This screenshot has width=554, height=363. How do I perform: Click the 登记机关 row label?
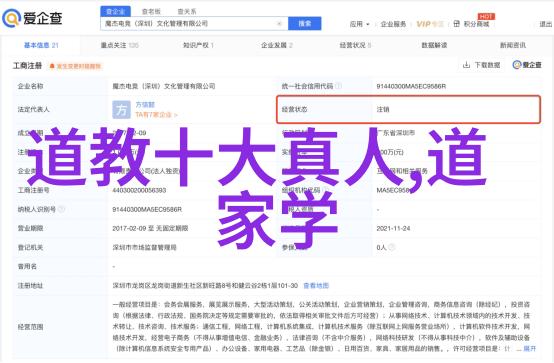pyautogui.click(x=30, y=247)
